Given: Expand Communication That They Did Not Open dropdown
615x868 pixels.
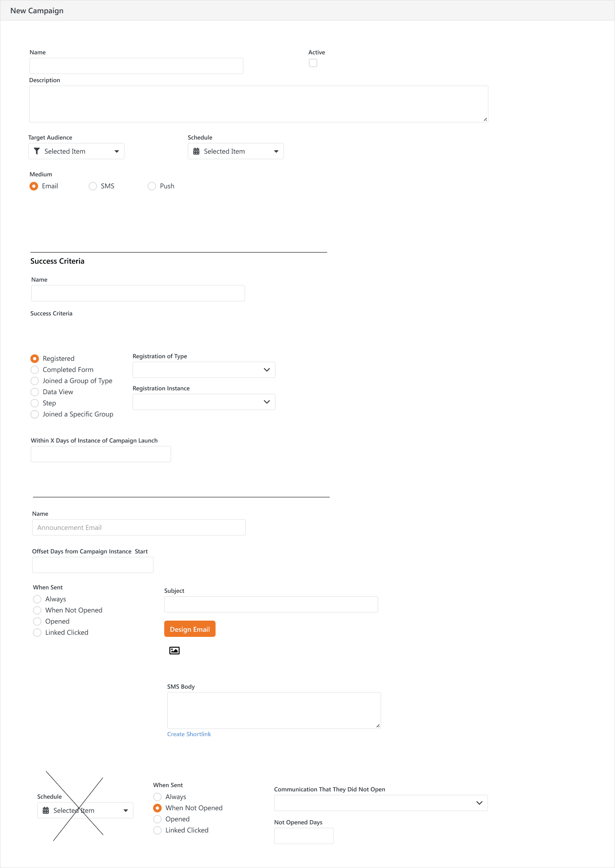Looking at the screenshot, I should 381,803.
